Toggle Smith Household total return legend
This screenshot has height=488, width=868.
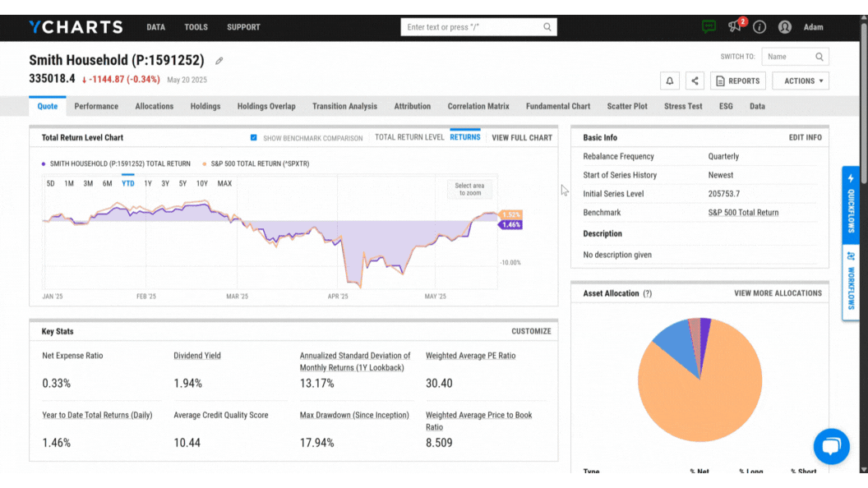(x=116, y=163)
